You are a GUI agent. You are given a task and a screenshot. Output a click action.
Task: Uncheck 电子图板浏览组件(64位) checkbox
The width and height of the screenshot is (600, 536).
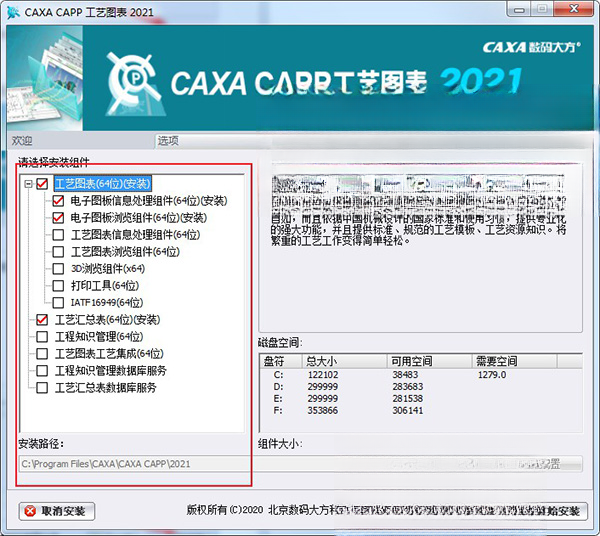(58, 218)
